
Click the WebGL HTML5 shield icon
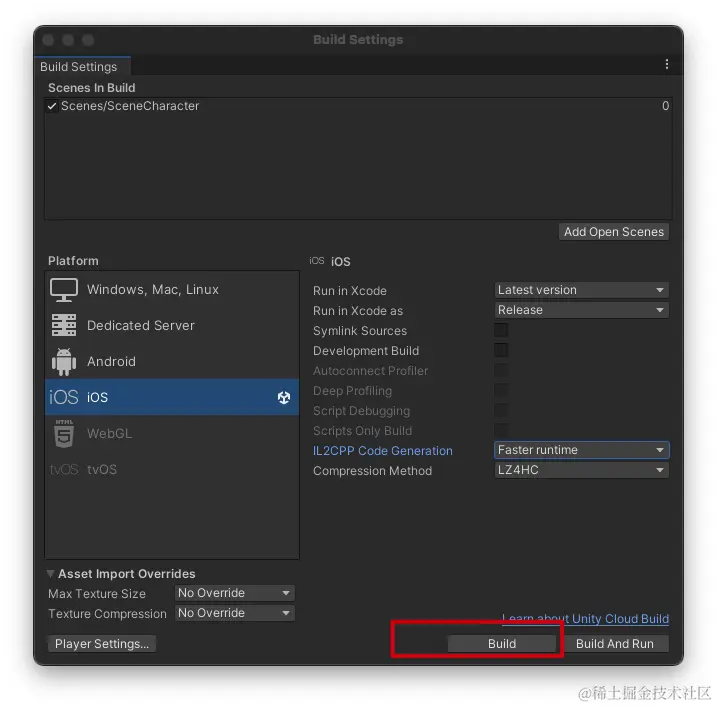coord(64,433)
